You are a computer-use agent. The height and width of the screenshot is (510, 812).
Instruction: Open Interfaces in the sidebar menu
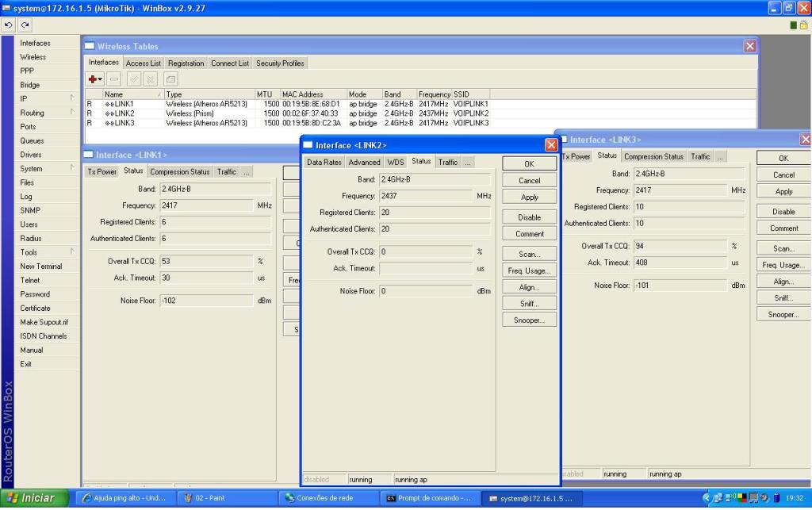[35, 43]
